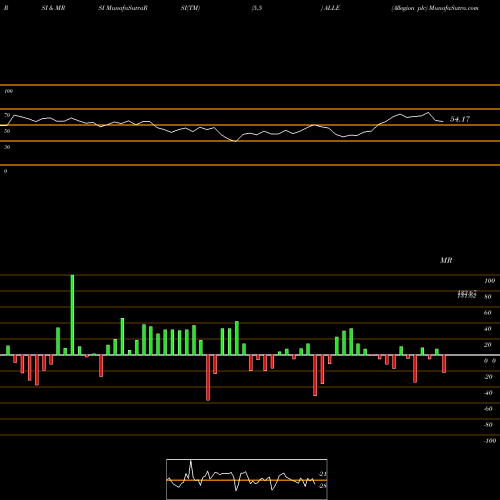Click the RSI axis label 0 on the left
The height and width of the screenshot is (500, 500).
click(5, 171)
